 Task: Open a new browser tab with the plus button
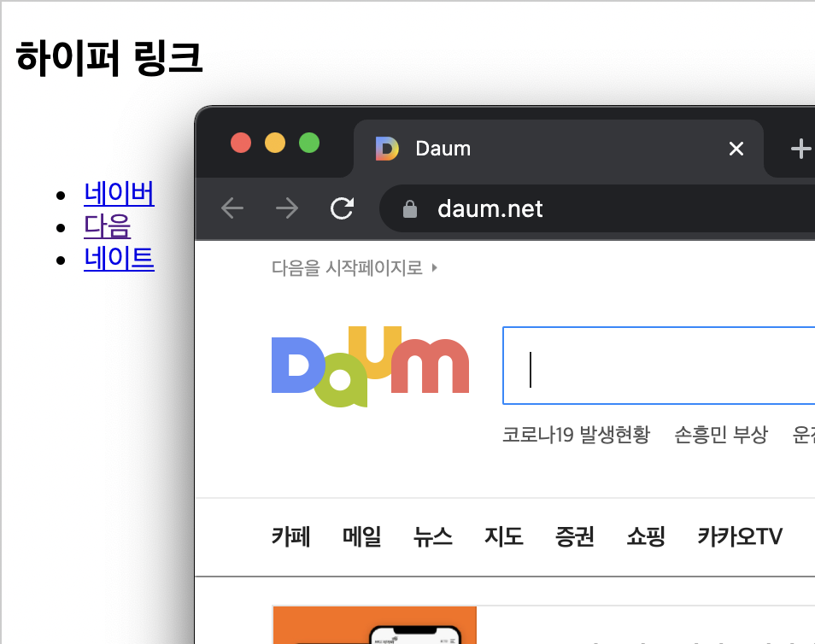(800, 149)
